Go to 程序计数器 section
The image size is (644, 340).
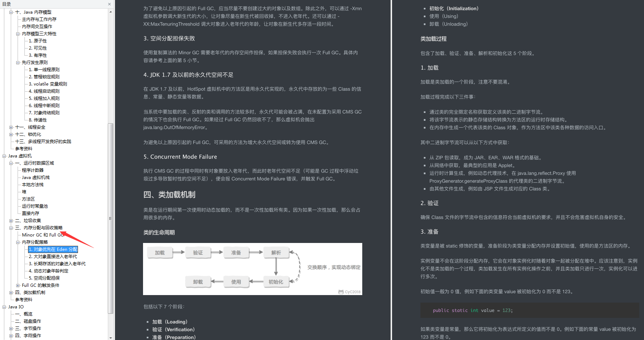pyautogui.click(x=33, y=170)
